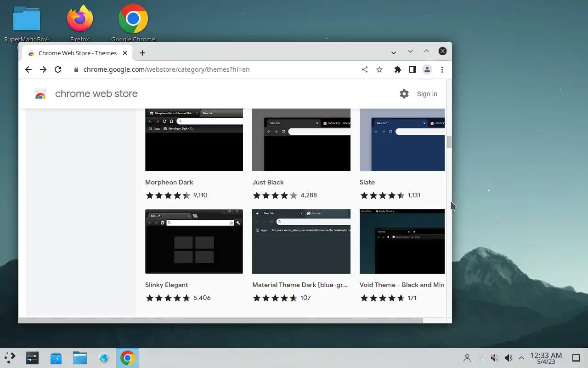588x368 pixels.
Task: Open the Chrome profile avatar menu
Action: coord(427,69)
